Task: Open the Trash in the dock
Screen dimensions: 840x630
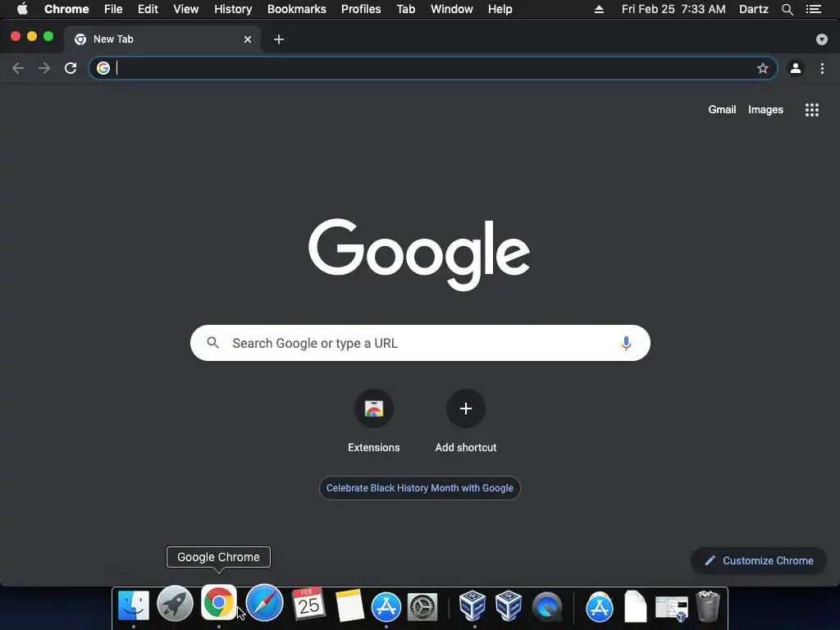Action: pyautogui.click(x=708, y=606)
